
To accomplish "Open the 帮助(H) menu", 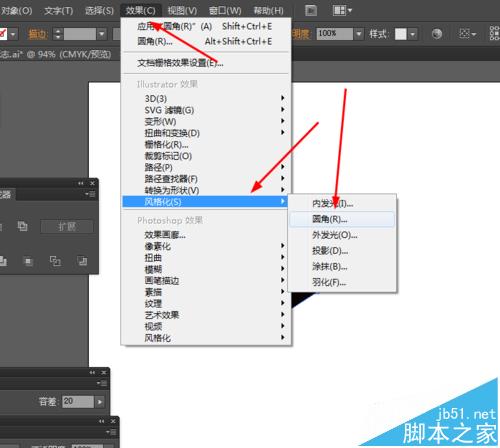I will pyautogui.click(x=269, y=11).
